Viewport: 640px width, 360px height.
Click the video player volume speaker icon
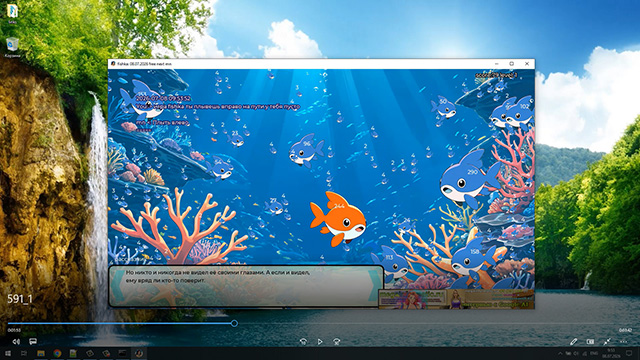tap(16, 341)
